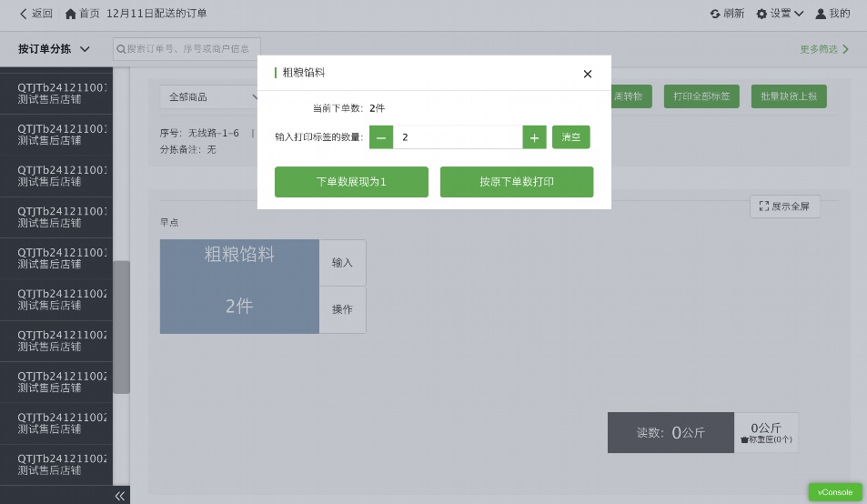Click 下单数展现为1 button
The image size is (867, 504).
(351, 182)
